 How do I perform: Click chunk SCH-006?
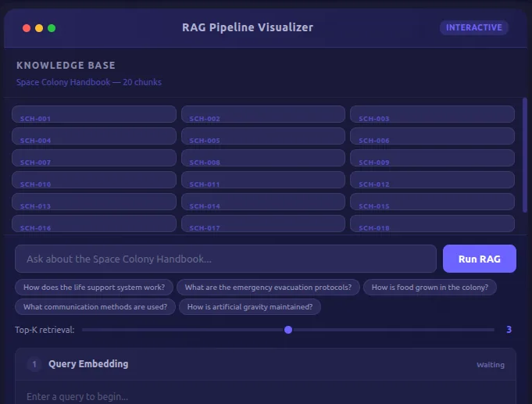[x=432, y=136]
